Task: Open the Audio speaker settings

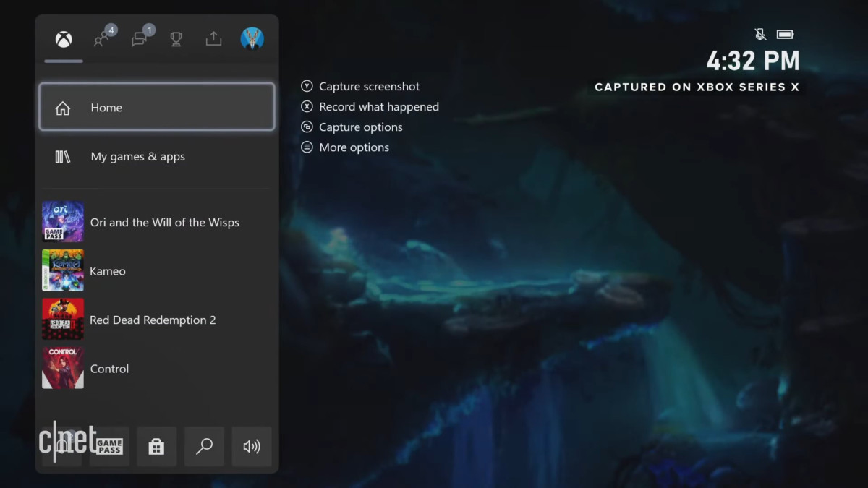Action: click(x=252, y=446)
